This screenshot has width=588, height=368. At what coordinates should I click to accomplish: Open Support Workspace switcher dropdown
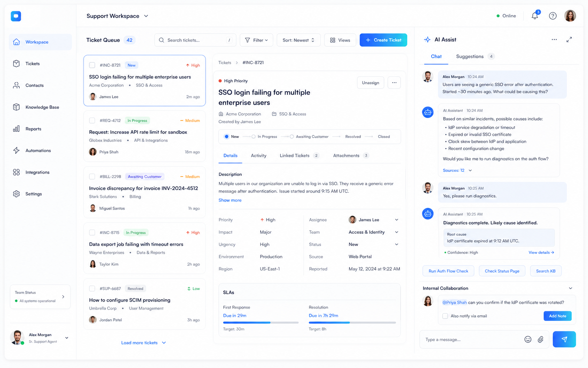tap(117, 16)
